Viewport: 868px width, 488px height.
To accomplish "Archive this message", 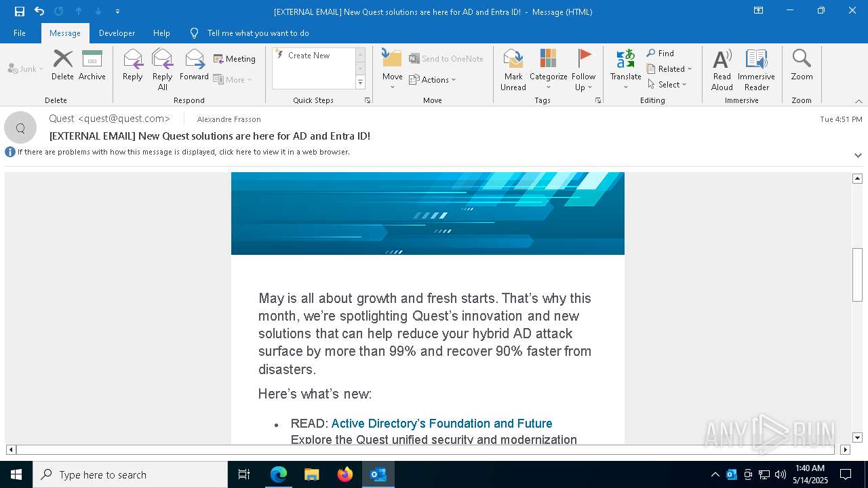I will tap(92, 65).
